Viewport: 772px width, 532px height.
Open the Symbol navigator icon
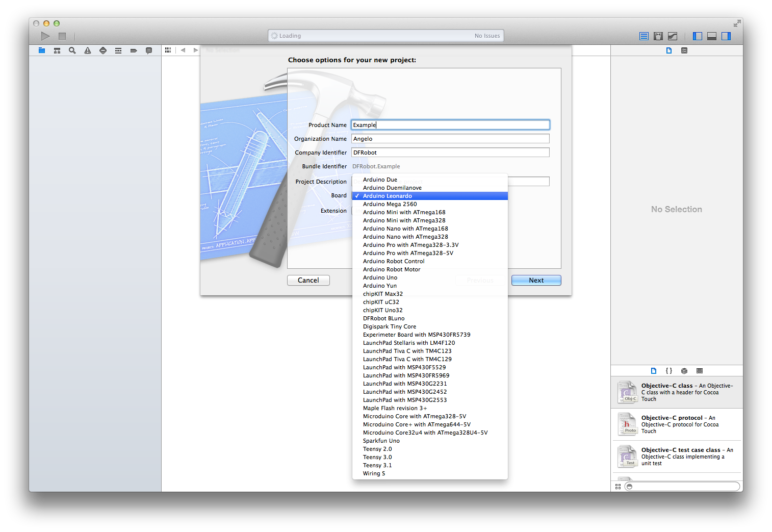[57, 50]
